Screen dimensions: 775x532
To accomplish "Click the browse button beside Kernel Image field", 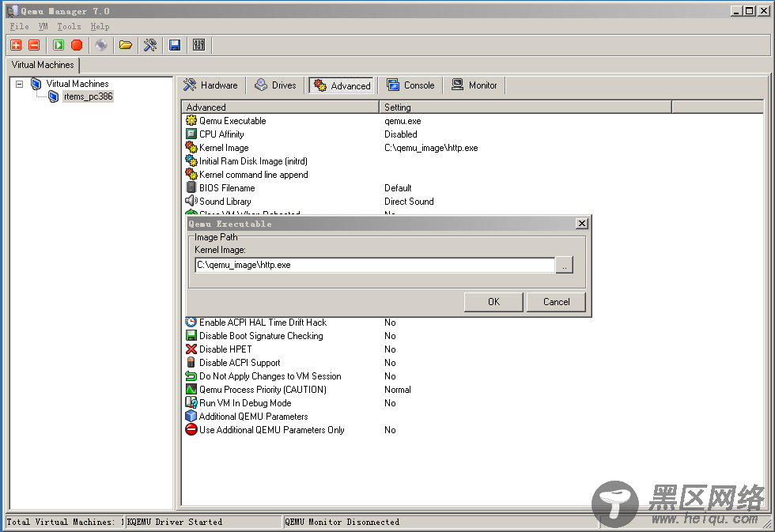I will click(x=564, y=266).
